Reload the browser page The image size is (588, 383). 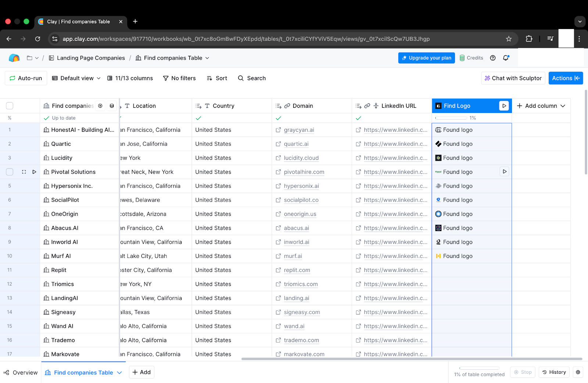point(37,39)
